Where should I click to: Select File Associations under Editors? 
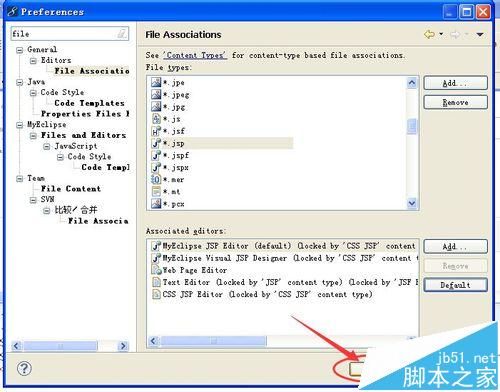[92, 71]
